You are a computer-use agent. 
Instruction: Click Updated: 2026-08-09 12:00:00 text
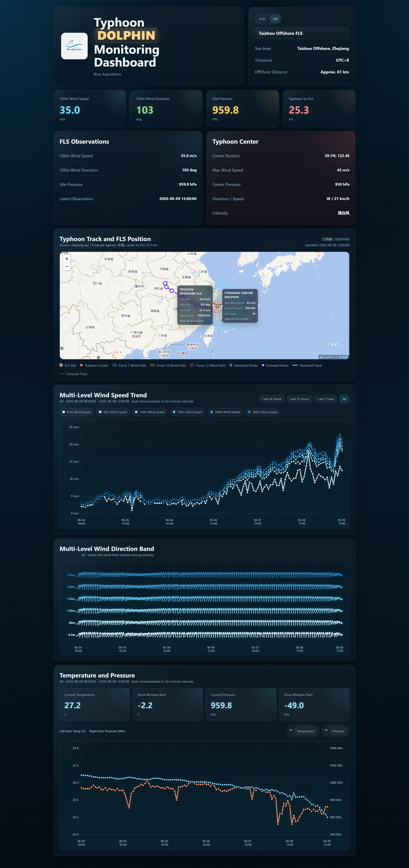327,245
